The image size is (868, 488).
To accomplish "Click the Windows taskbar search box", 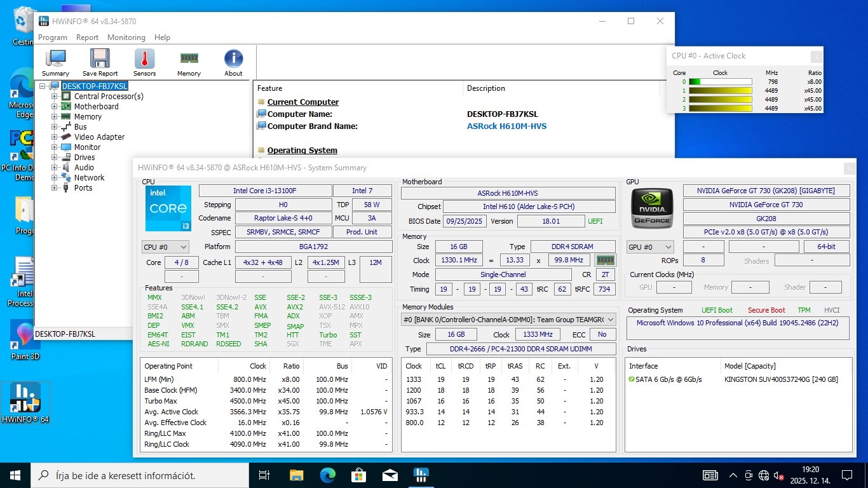I will coord(140,475).
